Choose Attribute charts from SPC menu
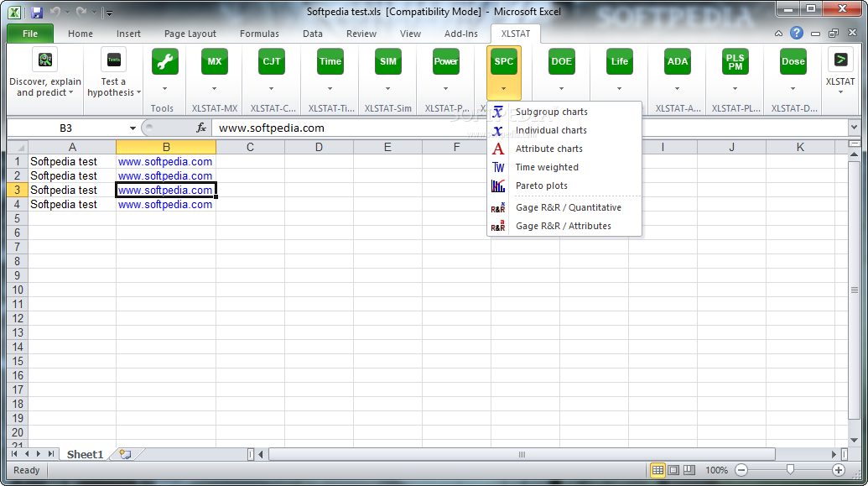Screen dimensions: 868x486 564,149
